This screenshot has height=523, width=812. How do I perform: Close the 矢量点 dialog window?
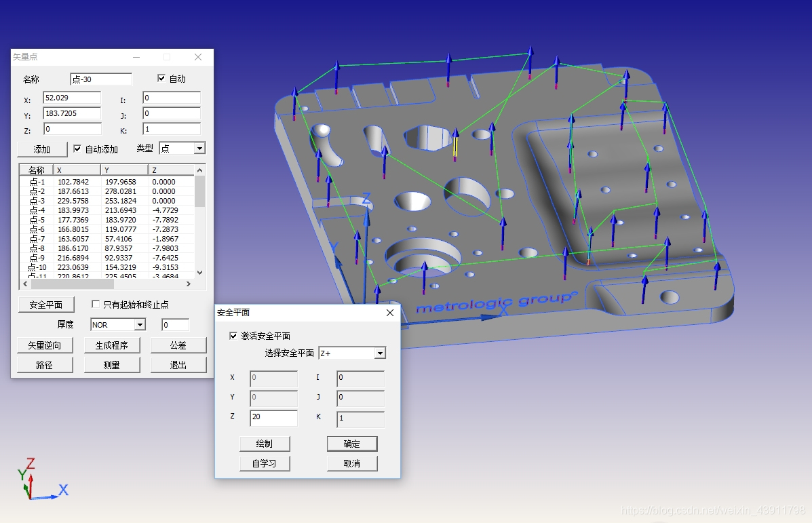tap(198, 57)
